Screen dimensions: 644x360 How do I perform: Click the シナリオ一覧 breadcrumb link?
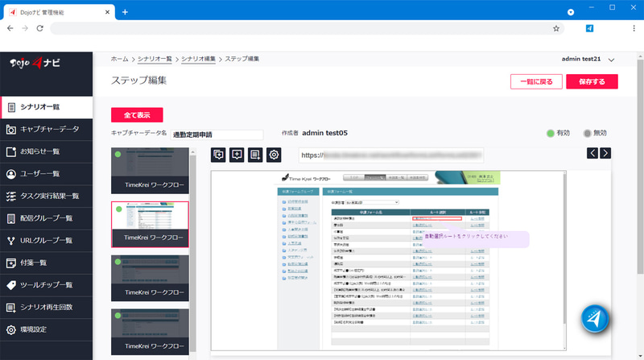click(x=155, y=59)
